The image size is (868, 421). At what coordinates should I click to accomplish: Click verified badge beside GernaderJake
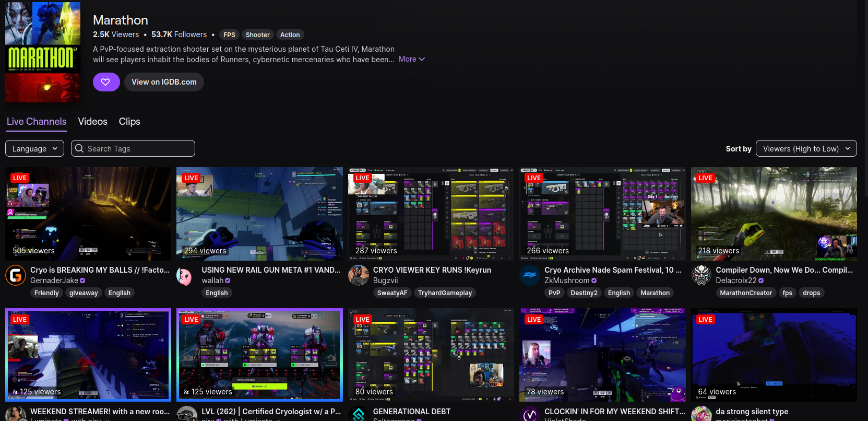point(82,280)
